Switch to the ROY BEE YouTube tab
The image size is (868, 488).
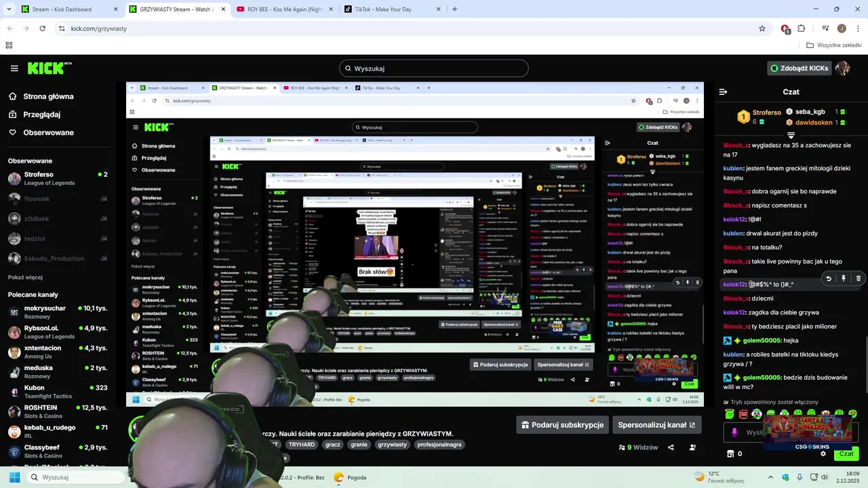click(x=284, y=9)
